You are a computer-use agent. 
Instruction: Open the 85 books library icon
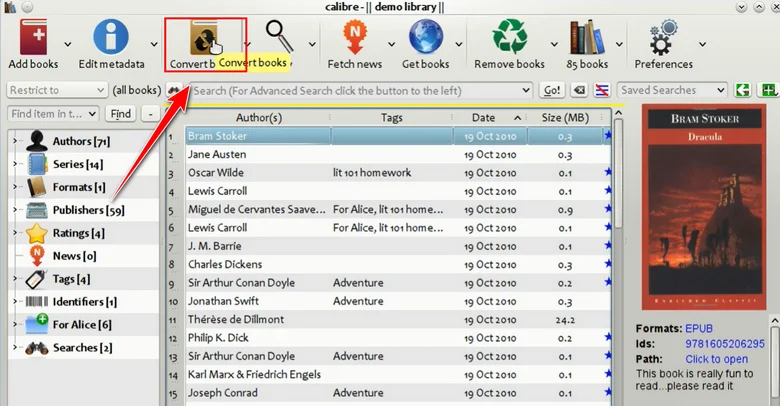[587, 37]
